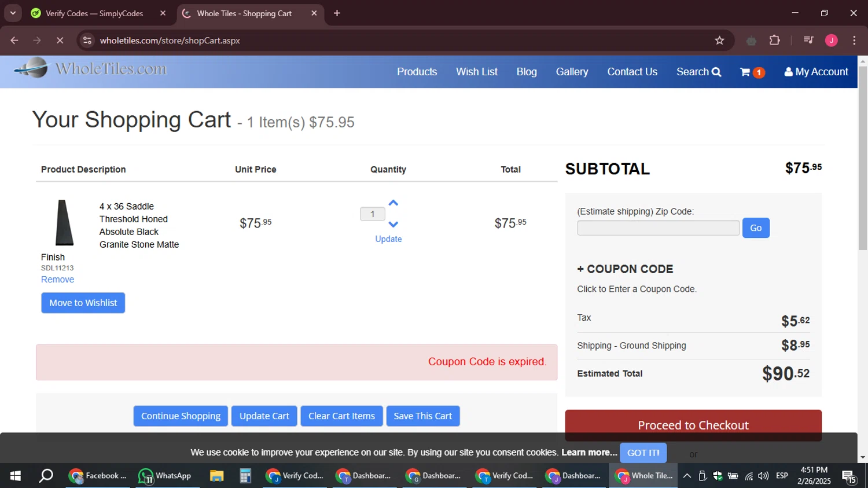The width and height of the screenshot is (868, 488).
Task: Click 'Click to Enter a Coupon Code' text
Action: (x=637, y=289)
